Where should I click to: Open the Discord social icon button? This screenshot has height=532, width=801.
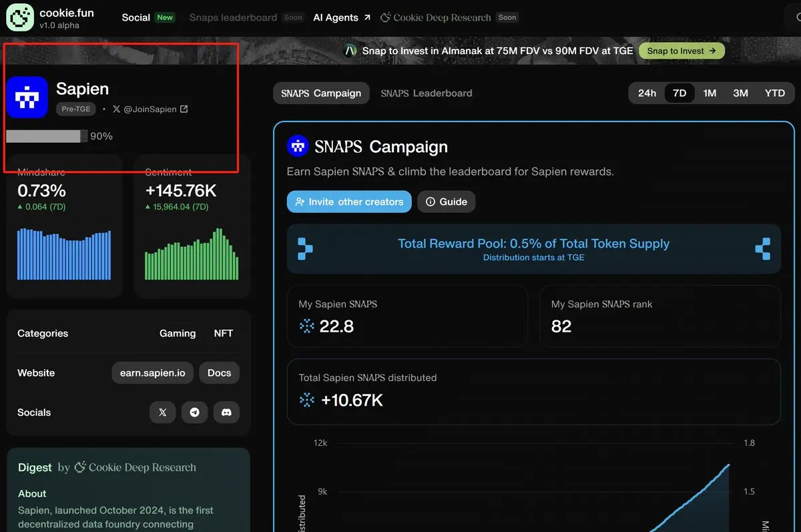pos(226,413)
